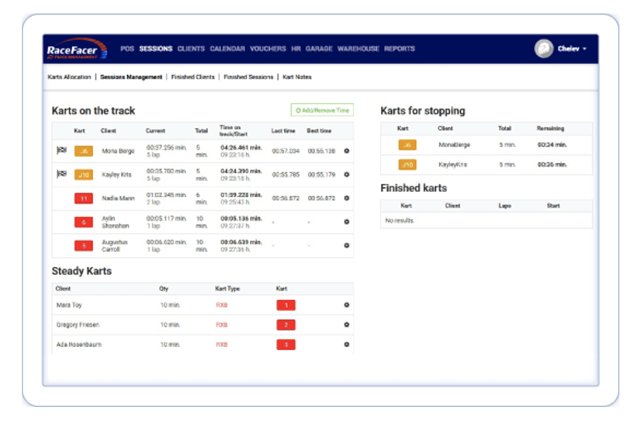
Task: Click the flag icon for Kayley Kris
Action: (61, 174)
